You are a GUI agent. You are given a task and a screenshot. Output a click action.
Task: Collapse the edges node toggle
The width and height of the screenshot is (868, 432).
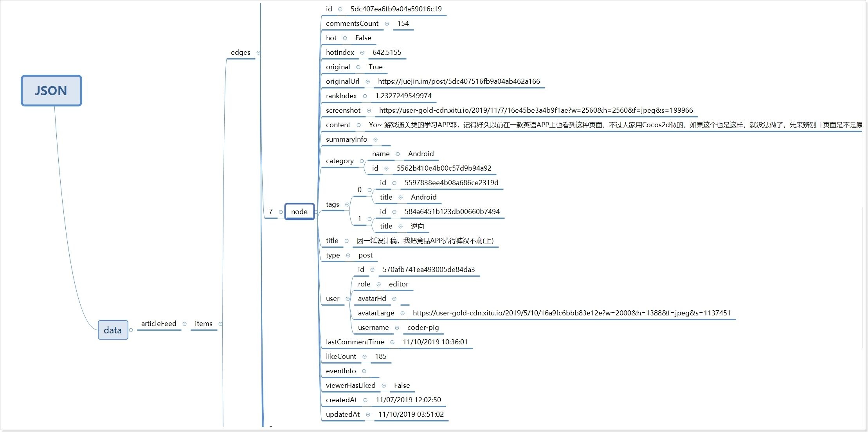tap(258, 53)
